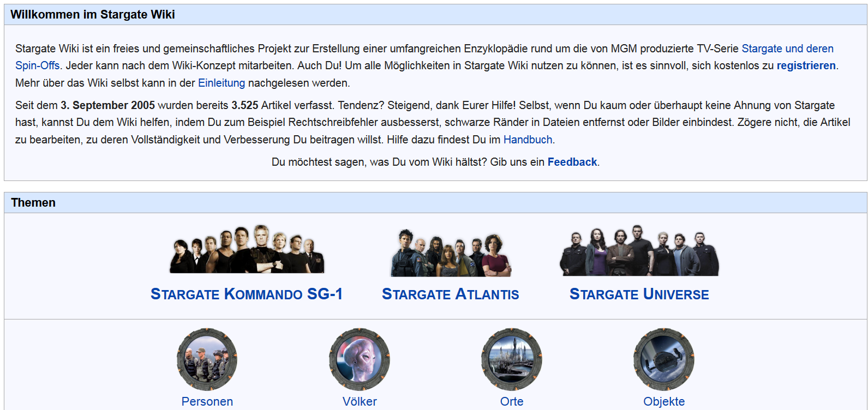Screen dimensions: 868x410
Task: Open the Personen text link
Action: point(207,402)
